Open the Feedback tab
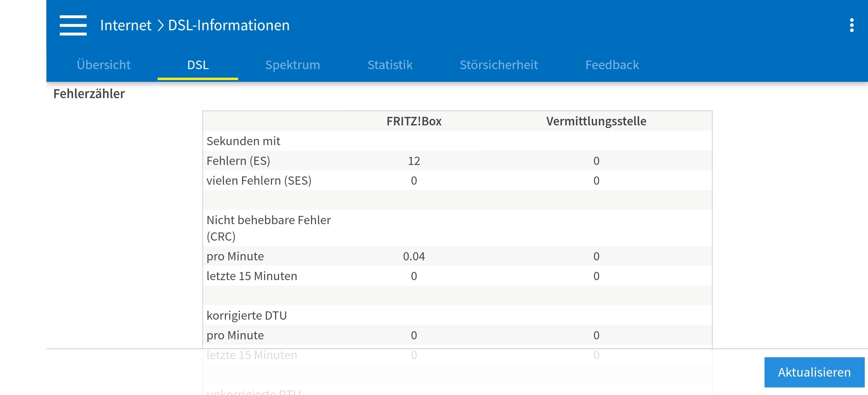868x395 pixels. click(x=612, y=65)
